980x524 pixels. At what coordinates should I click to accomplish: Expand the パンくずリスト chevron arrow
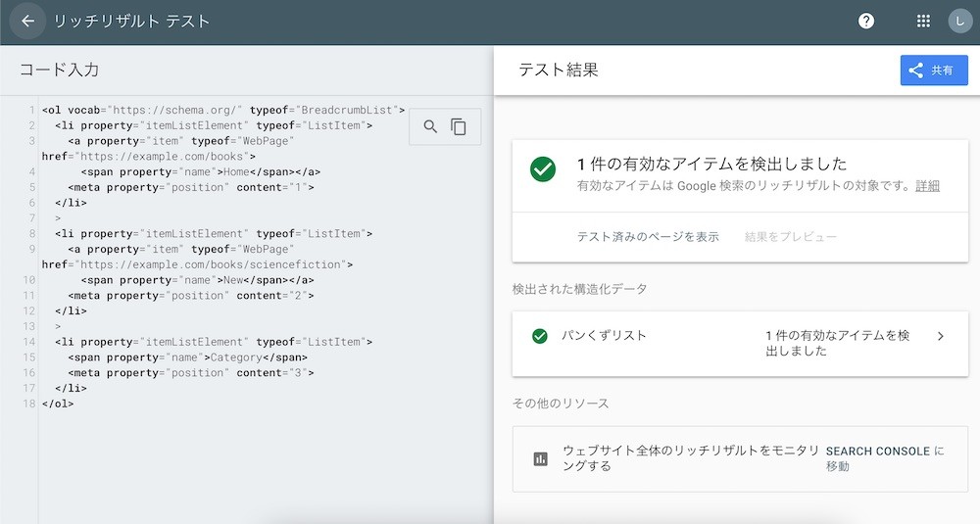coord(941,336)
